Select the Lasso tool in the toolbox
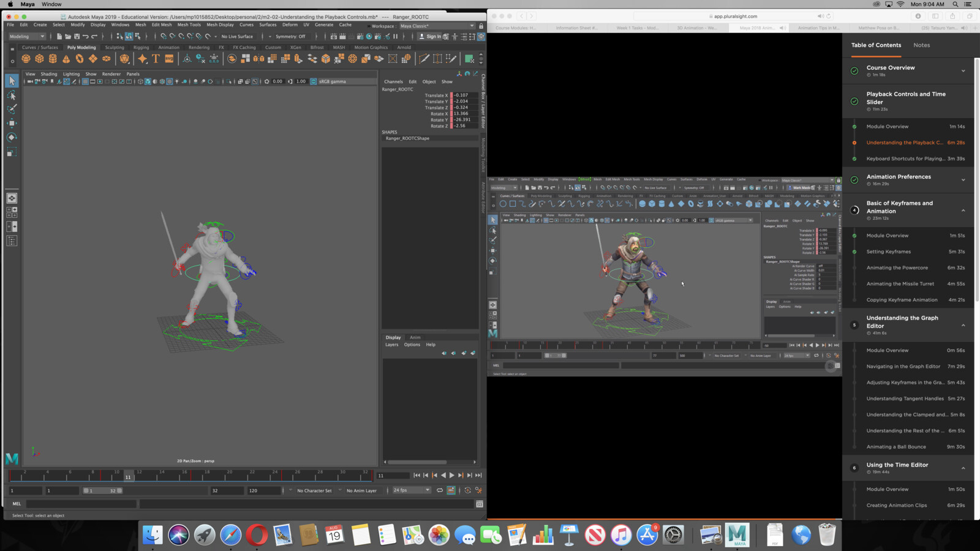The image size is (980, 551). (12, 95)
